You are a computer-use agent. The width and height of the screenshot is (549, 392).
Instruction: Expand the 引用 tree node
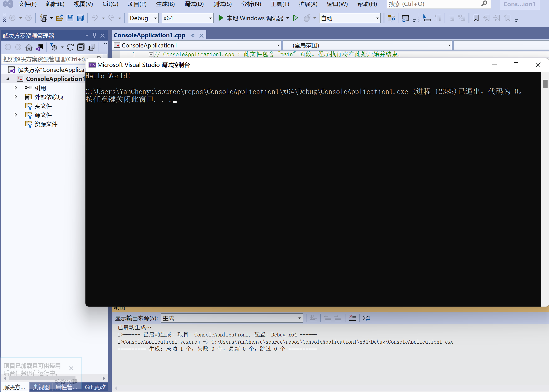pyautogui.click(x=16, y=88)
